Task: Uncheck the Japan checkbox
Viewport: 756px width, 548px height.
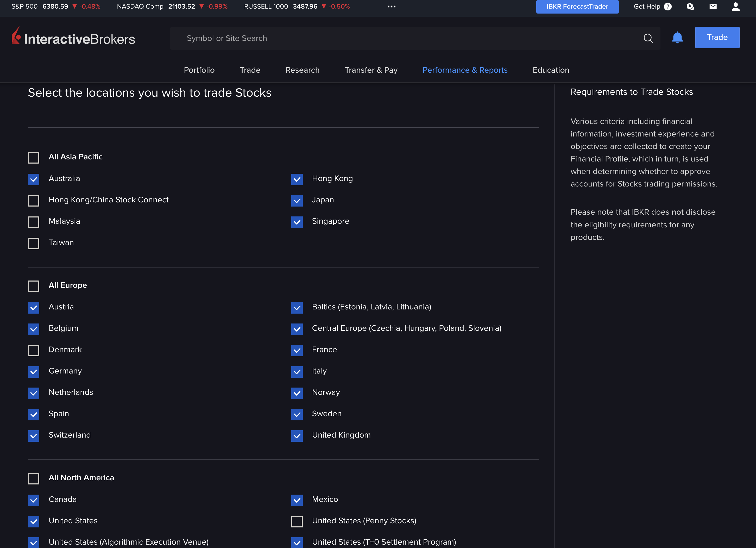Action: pos(297,201)
